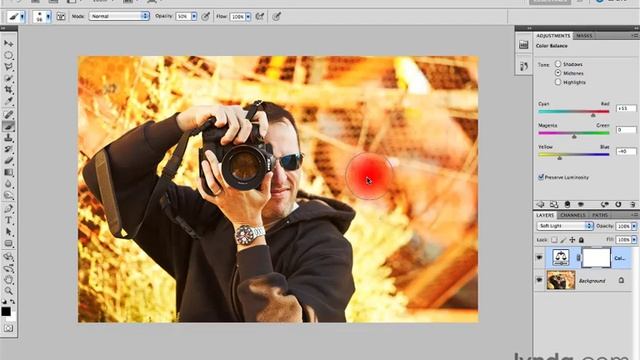Select the 3D Object Rotate tool

9,257
